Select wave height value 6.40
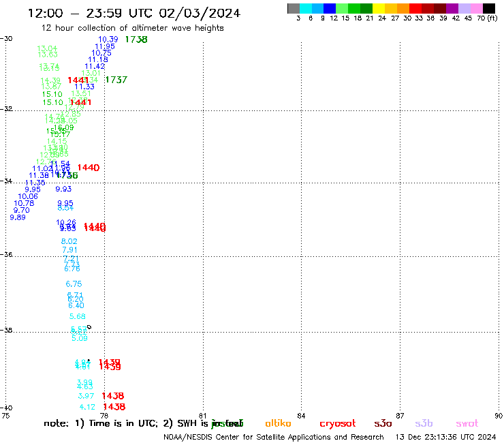This screenshot has height=443, width=504. tap(76, 305)
